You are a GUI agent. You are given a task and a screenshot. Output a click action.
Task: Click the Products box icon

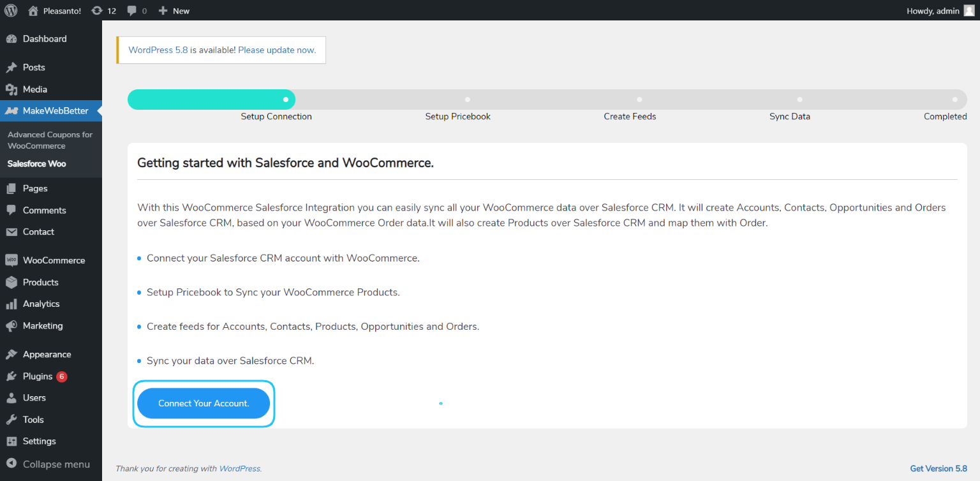[11, 282]
